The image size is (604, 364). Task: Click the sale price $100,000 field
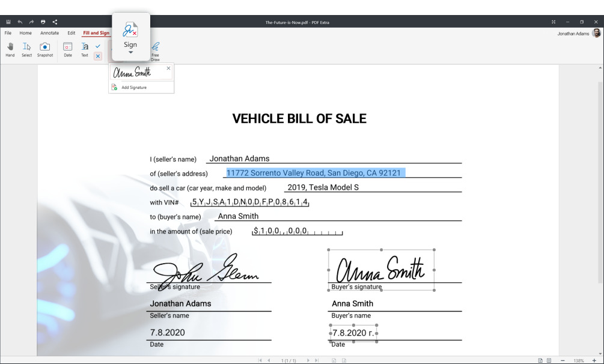pyautogui.click(x=297, y=231)
